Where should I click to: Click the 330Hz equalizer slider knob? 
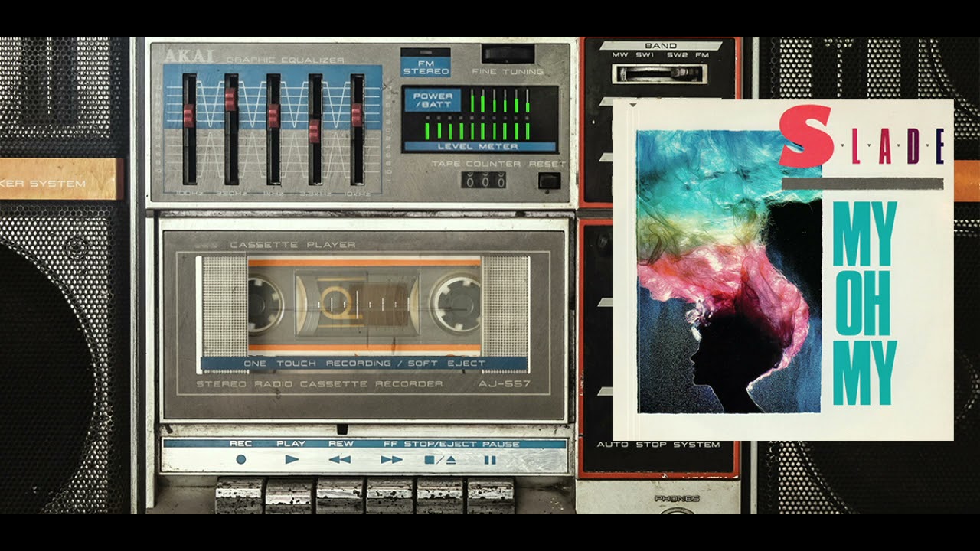tap(230, 99)
